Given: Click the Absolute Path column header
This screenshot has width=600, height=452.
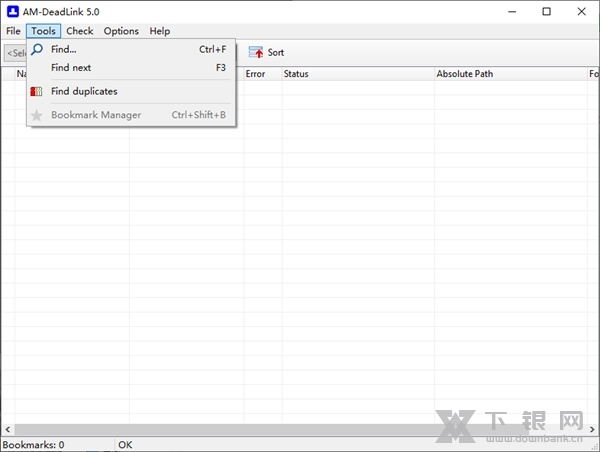Looking at the screenshot, I should point(465,74).
